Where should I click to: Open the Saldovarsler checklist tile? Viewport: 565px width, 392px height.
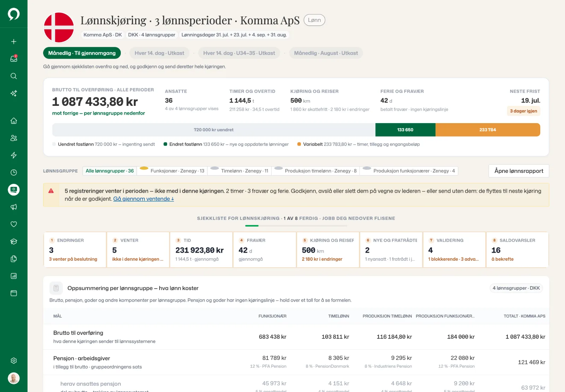tap(517, 250)
